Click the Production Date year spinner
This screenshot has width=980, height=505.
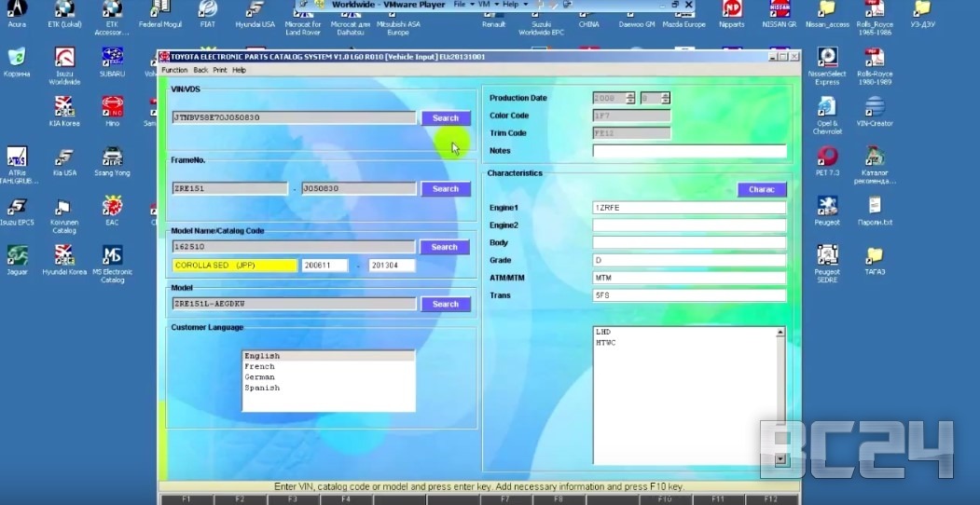630,98
